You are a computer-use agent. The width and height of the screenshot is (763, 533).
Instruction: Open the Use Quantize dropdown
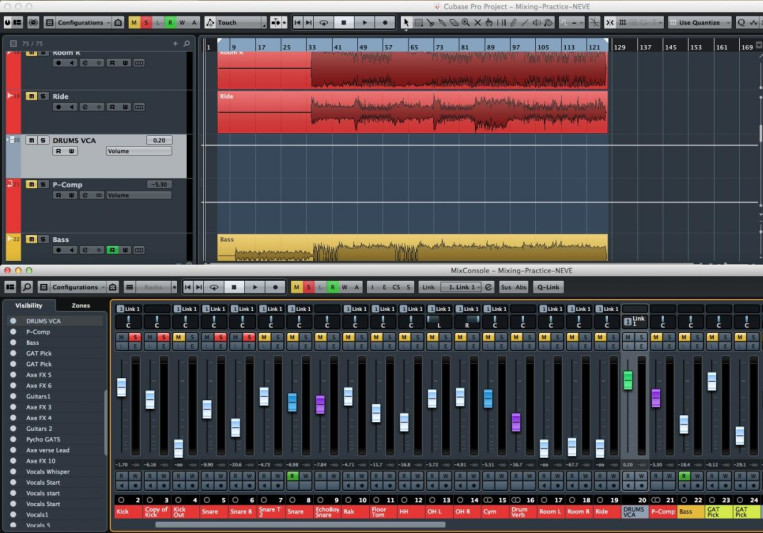coord(700,22)
